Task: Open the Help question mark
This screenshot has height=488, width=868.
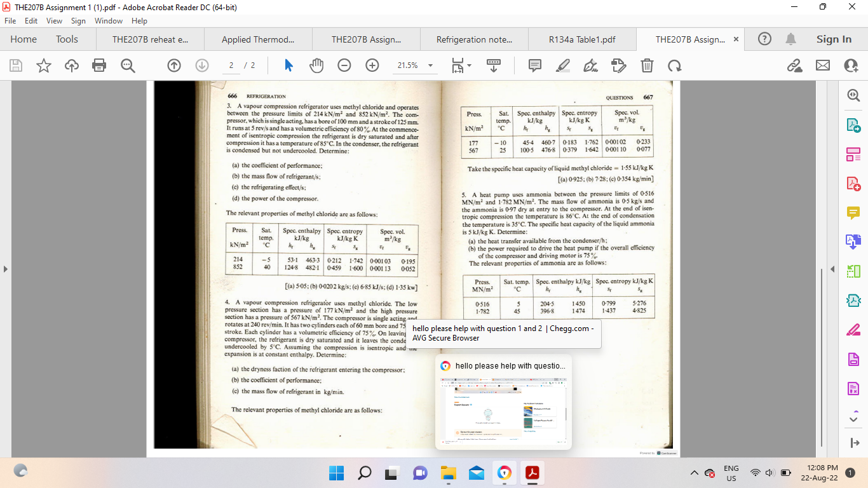Action: 764,39
